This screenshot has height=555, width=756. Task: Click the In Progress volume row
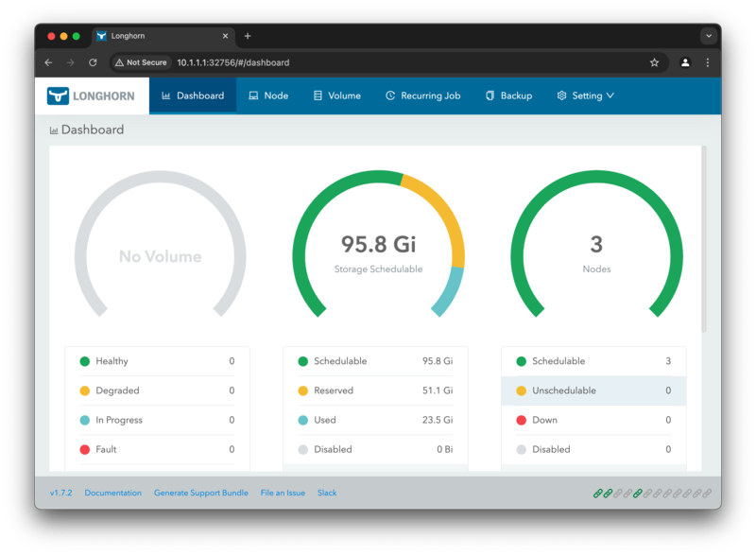(x=157, y=420)
